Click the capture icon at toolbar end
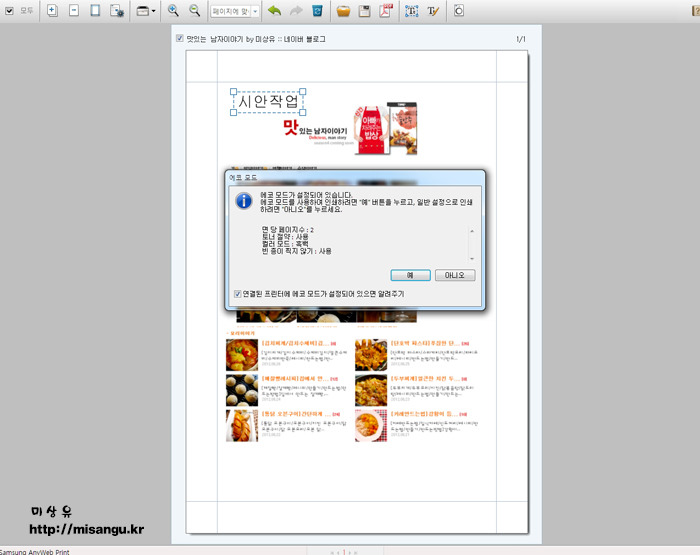This screenshot has height=555, width=700. (459, 11)
